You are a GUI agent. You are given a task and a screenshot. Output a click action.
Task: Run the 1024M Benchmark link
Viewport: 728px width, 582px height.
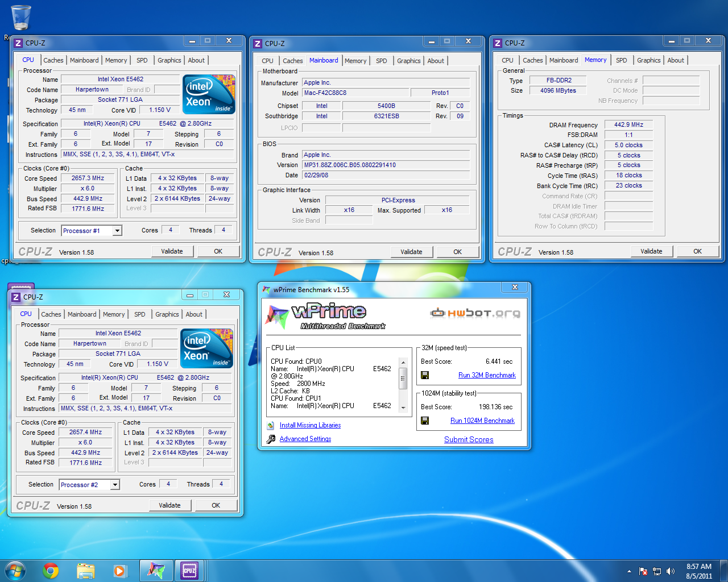482,421
